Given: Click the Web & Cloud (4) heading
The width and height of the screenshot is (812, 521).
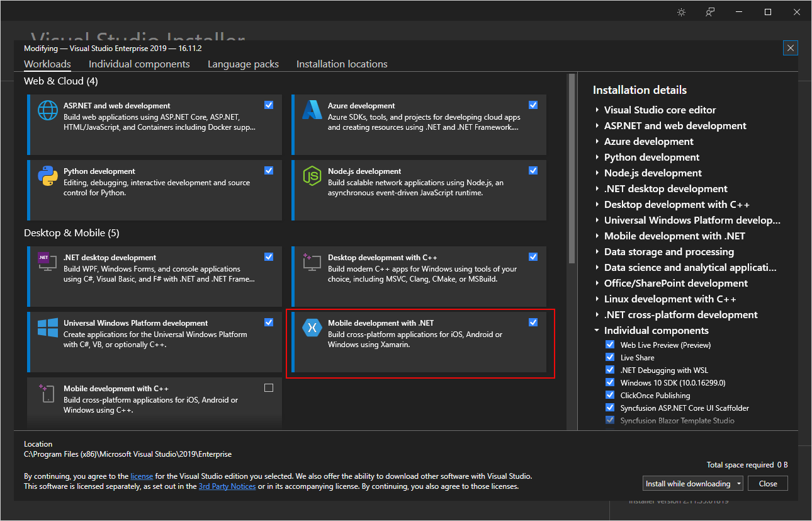Looking at the screenshot, I should [61, 81].
